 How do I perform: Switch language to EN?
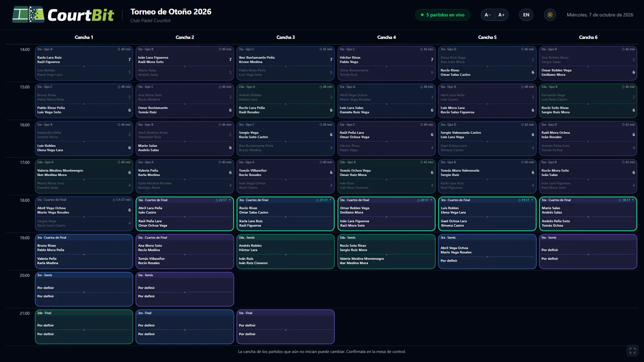click(x=526, y=15)
